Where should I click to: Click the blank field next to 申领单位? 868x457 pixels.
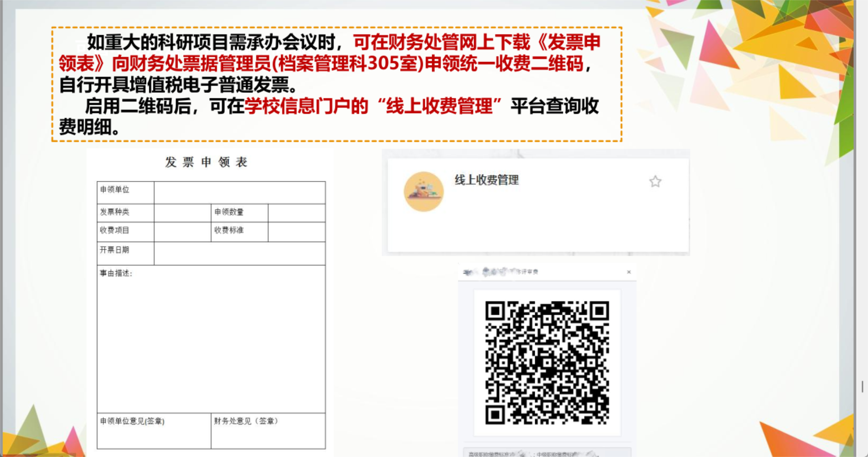(240, 193)
